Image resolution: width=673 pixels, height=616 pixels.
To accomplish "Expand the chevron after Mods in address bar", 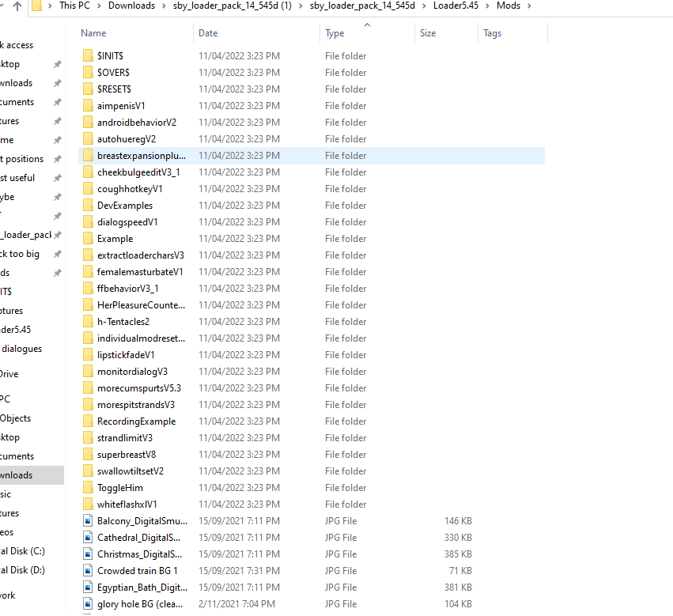I will pos(528,6).
